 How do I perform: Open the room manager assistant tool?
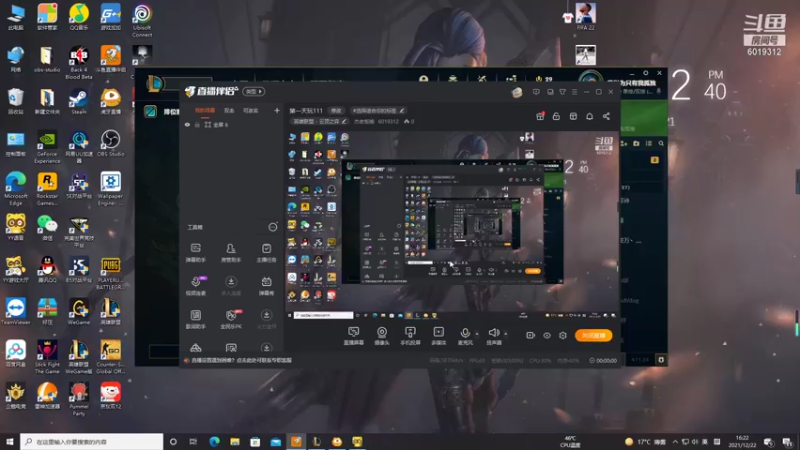click(231, 253)
